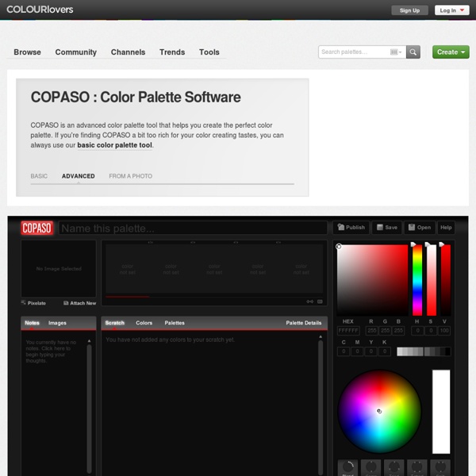Open the Browse menu

[x=27, y=52]
